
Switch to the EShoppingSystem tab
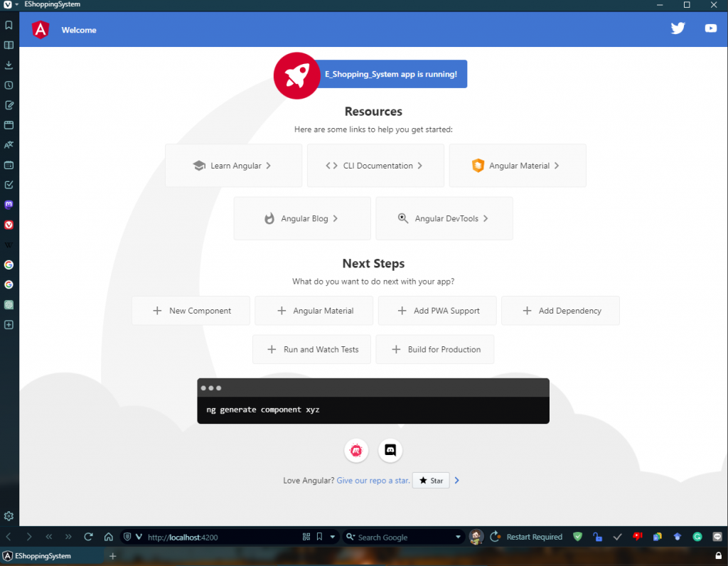point(52,556)
